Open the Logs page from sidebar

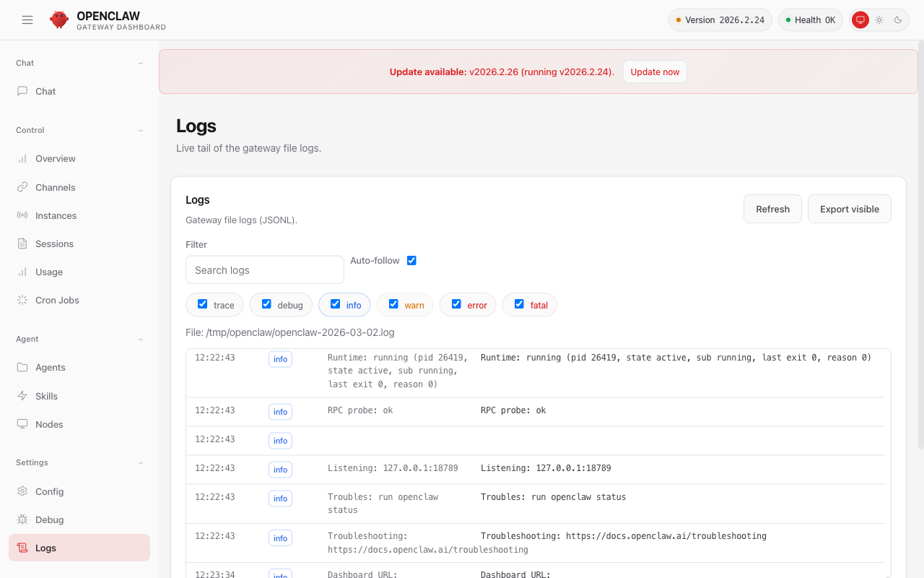(46, 548)
